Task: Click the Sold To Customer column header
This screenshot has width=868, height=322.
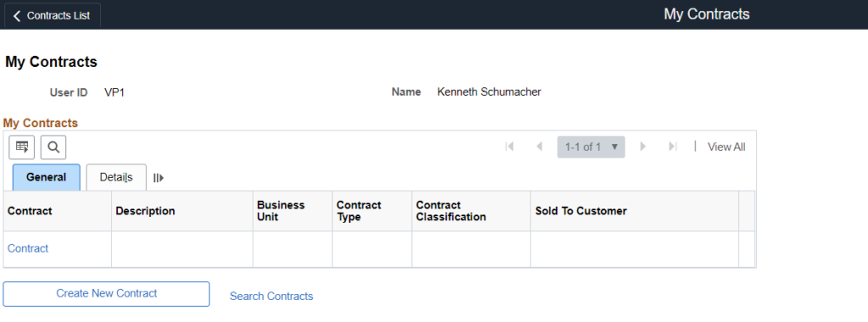Action: point(581,211)
